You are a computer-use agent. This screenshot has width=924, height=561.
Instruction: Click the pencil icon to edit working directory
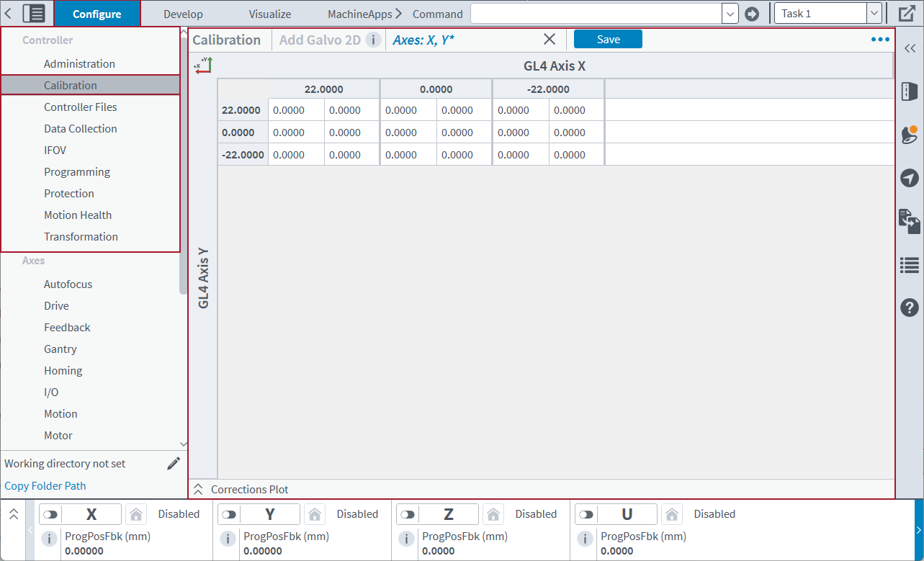174,464
